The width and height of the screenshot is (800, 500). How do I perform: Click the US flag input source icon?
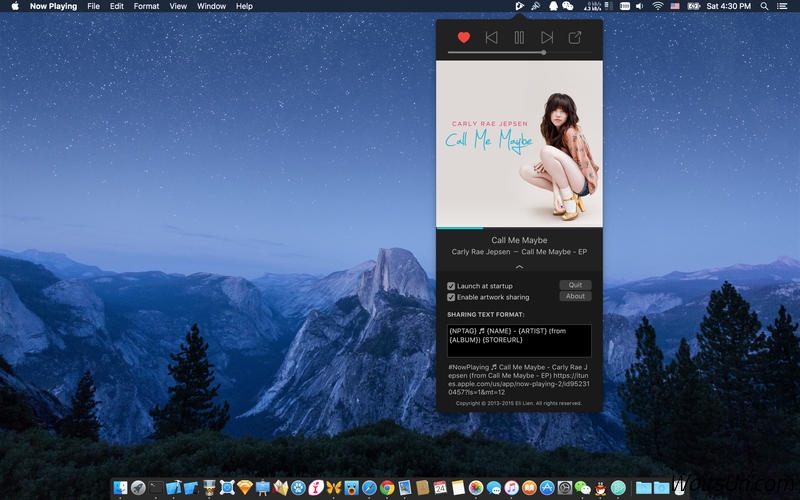point(675,6)
